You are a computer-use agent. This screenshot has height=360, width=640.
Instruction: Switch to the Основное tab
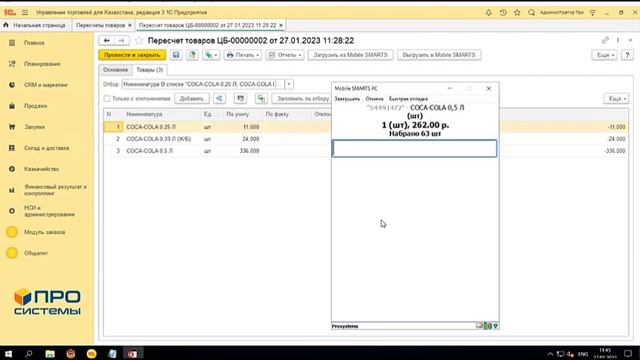115,70
